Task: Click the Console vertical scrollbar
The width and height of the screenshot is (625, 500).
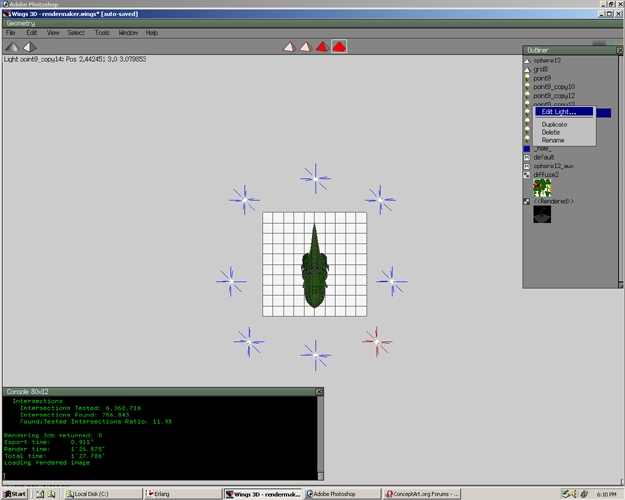Action: (x=320, y=438)
